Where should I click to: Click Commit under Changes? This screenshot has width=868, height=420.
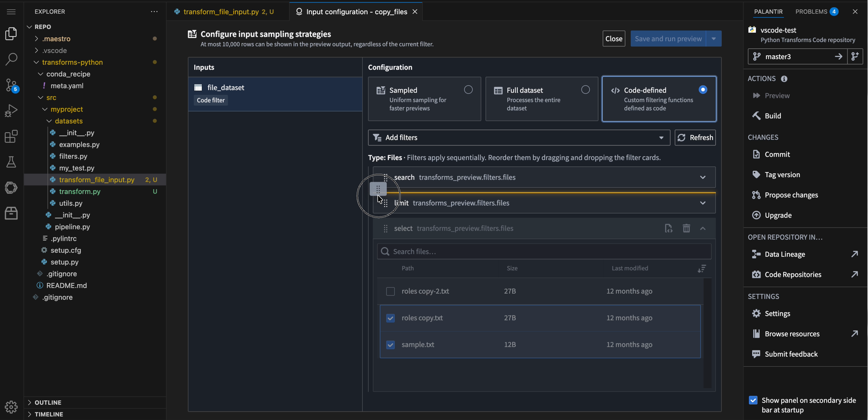pos(777,154)
